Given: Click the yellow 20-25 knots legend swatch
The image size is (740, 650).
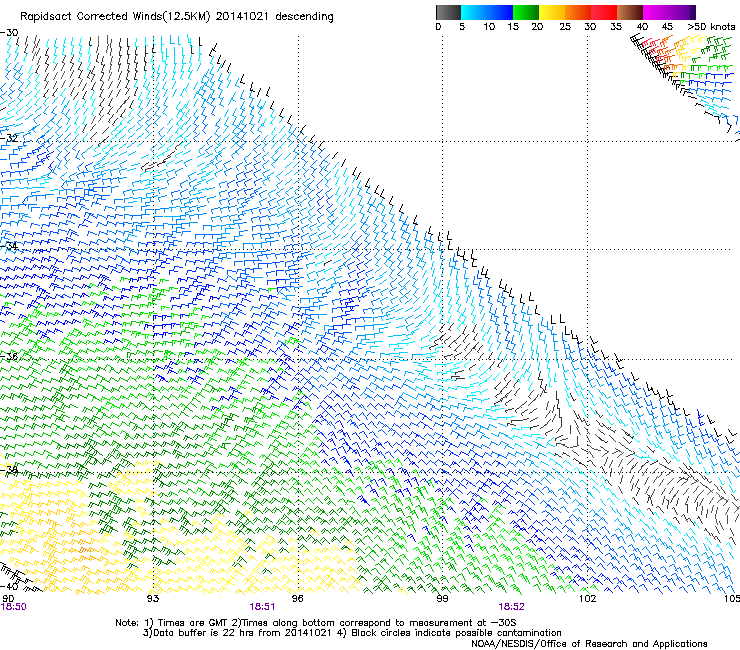Looking at the screenshot, I should click(x=552, y=12).
